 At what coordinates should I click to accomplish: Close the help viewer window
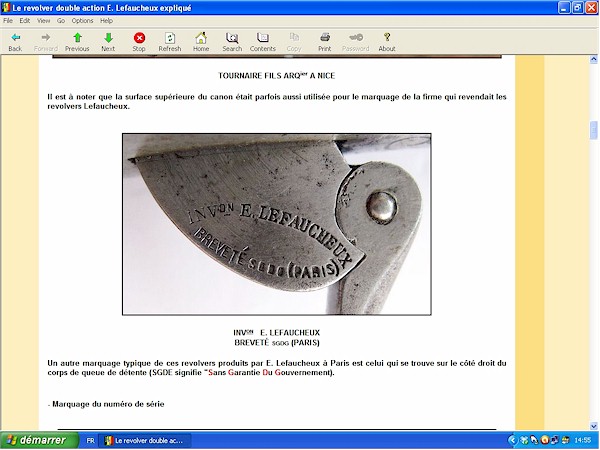(591, 8)
